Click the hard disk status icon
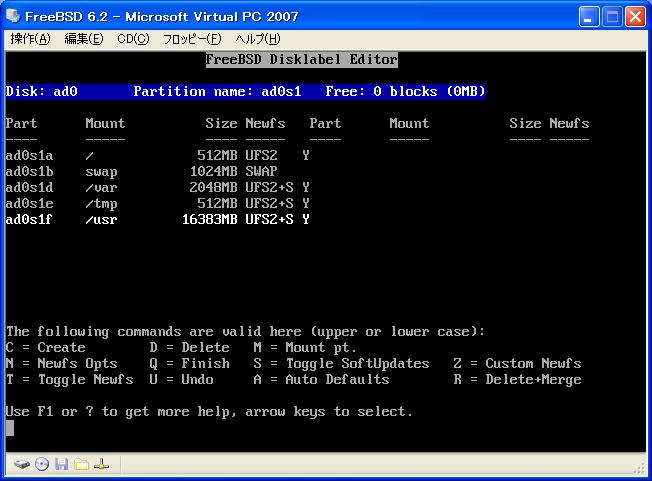Screen dimensions: 652x481 [x=22, y=464]
